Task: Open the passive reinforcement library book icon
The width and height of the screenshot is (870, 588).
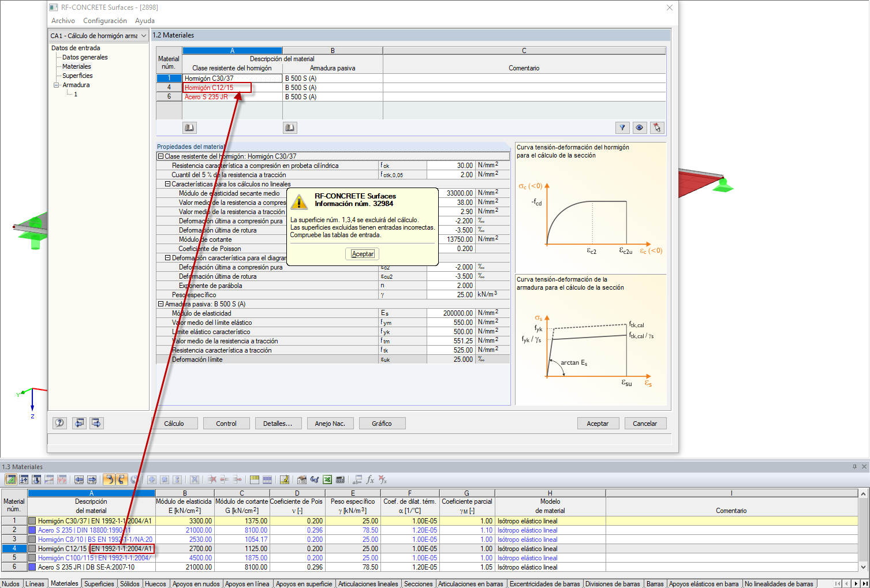Action: click(x=290, y=128)
